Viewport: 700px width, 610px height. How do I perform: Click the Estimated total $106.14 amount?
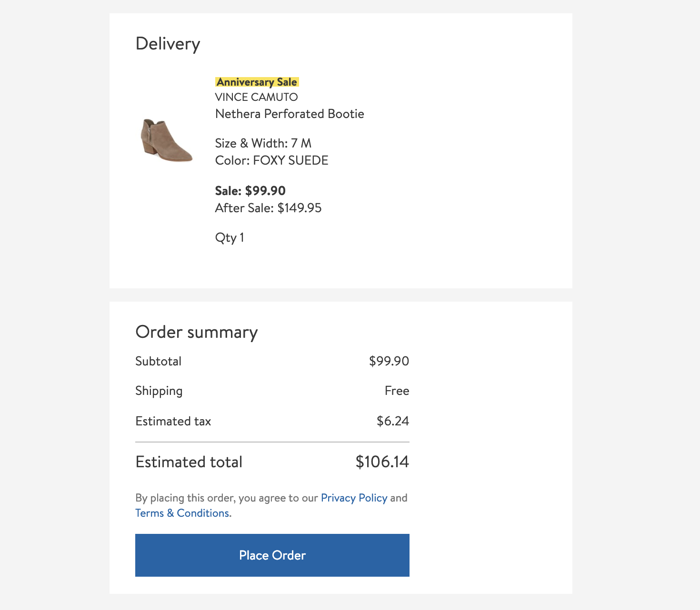pos(382,462)
